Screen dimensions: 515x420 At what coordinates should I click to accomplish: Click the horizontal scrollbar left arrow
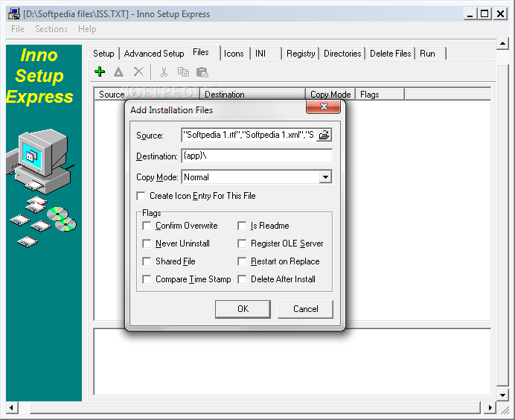[x=11, y=407]
